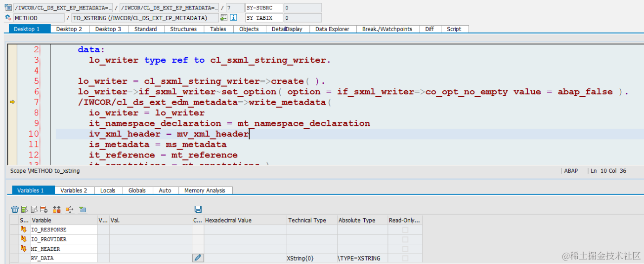Click the SY-SUBRC field
This screenshot has width=644, height=264.
(264, 8)
